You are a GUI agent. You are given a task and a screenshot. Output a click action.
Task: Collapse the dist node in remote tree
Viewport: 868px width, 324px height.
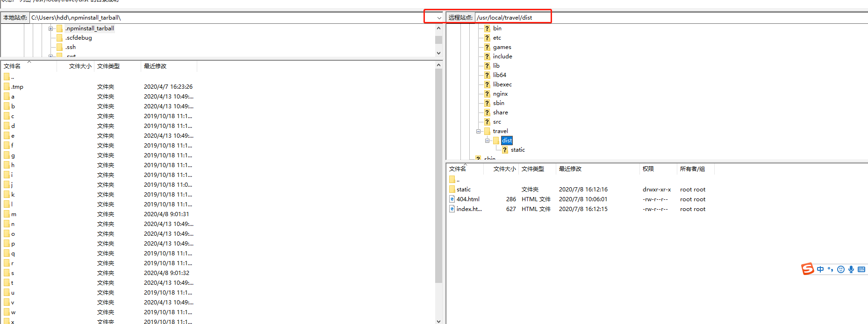[x=487, y=141]
